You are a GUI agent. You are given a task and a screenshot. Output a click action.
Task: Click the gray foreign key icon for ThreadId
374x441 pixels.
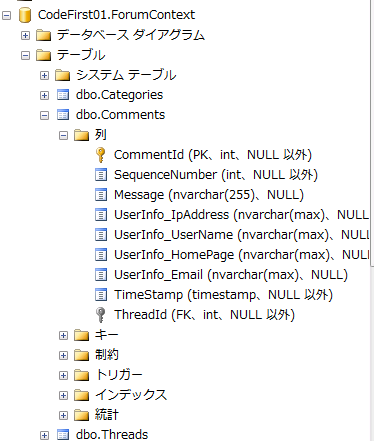100,315
